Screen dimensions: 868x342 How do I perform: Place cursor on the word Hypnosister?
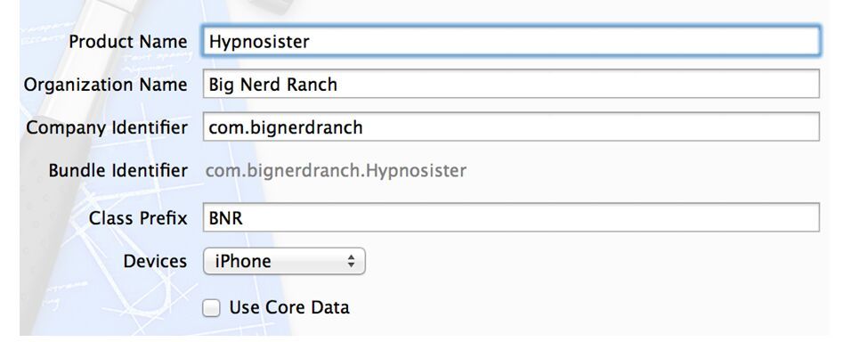(x=259, y=42)
